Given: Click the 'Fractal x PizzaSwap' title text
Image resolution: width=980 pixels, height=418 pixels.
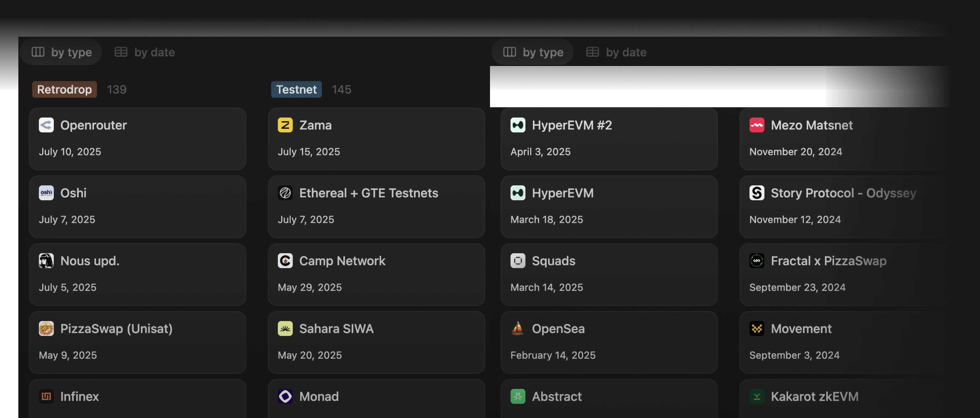Looking at the screenshot, I should pyautogui.click(x=829, y=261).
